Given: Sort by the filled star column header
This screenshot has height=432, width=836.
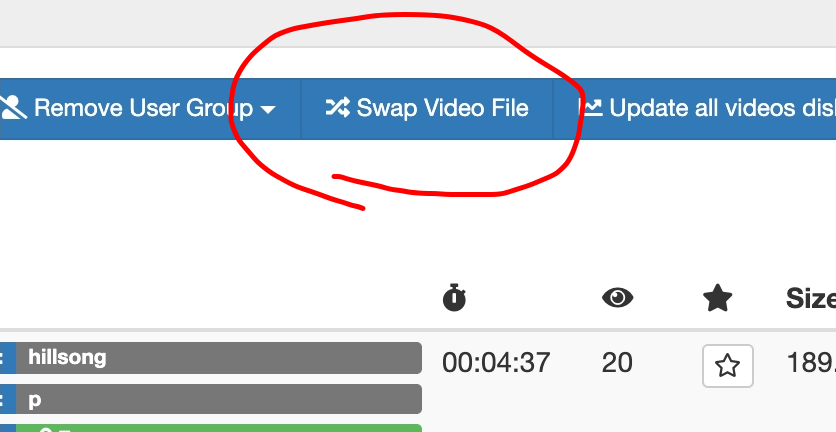Looking at the screenshot, I should tap(718, 298).
